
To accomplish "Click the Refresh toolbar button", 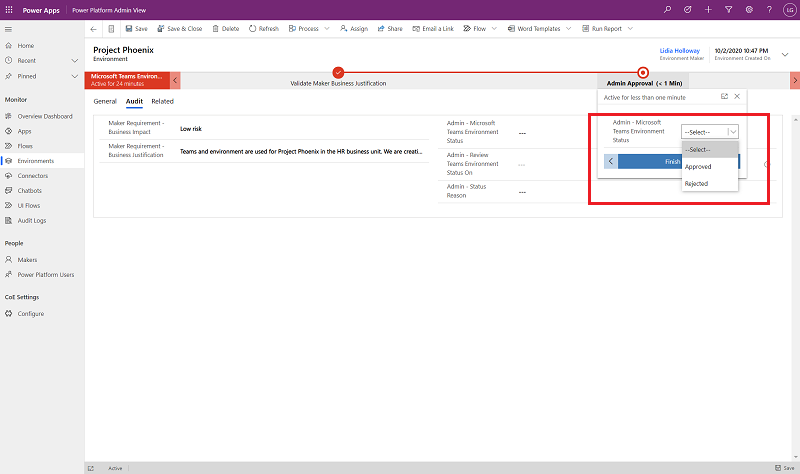I will coord(263,28).
